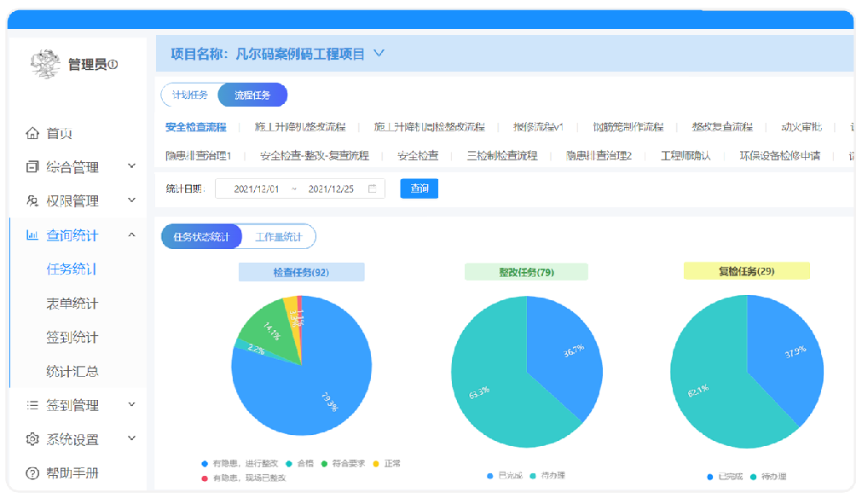Click the 签到管理 list icon
The image size is (868, 504).
[32, 405]
